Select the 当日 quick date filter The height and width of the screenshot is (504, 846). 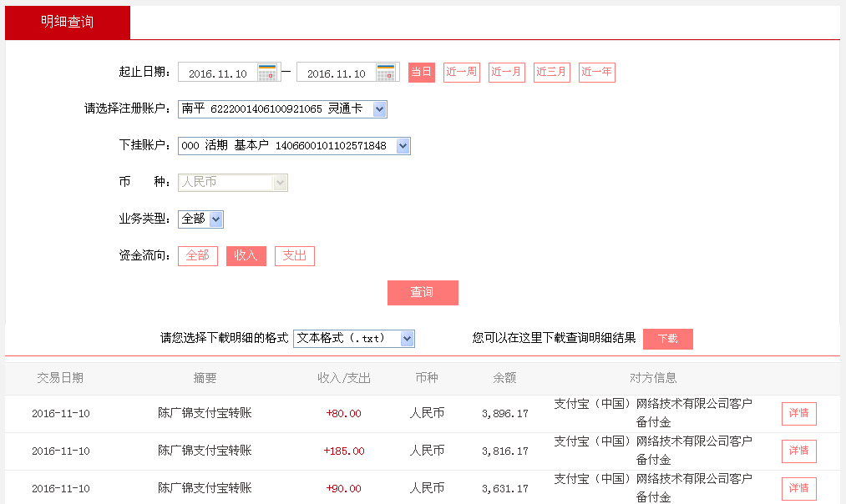point(421,72)
